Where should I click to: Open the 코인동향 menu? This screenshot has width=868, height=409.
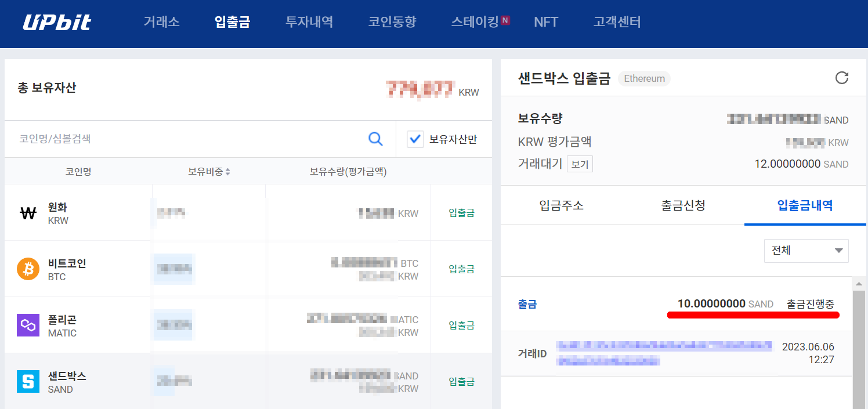click(x=392, y=22)
